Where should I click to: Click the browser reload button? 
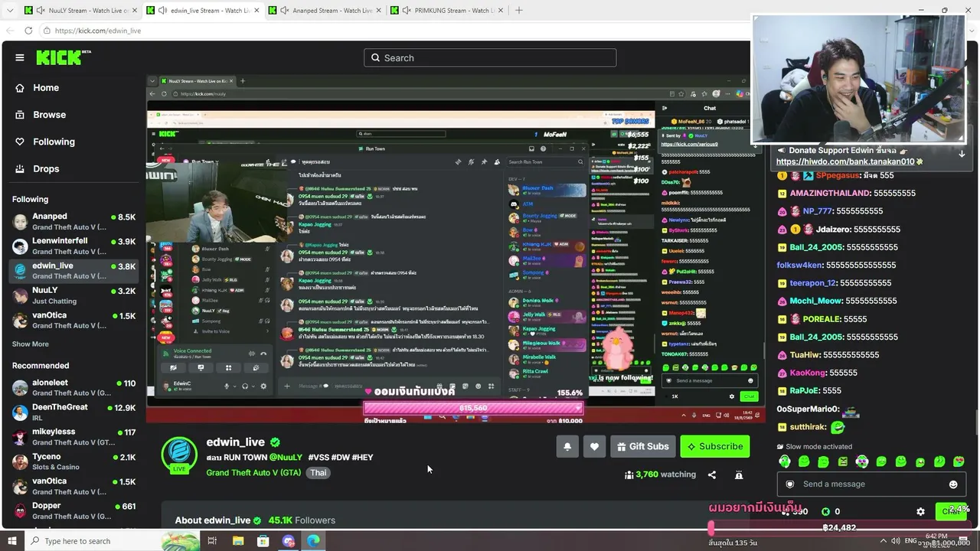pyautogui.click(x=28, y=31)
